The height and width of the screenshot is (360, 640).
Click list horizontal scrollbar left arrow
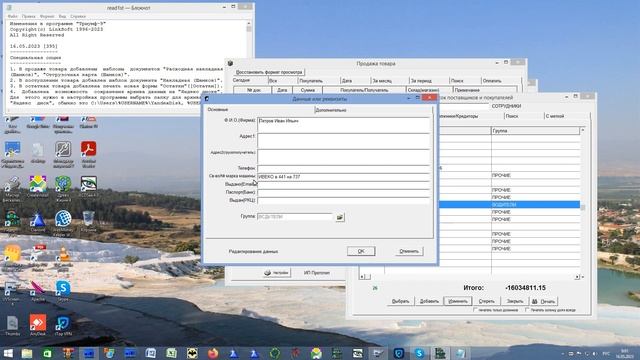click(362, 277)
